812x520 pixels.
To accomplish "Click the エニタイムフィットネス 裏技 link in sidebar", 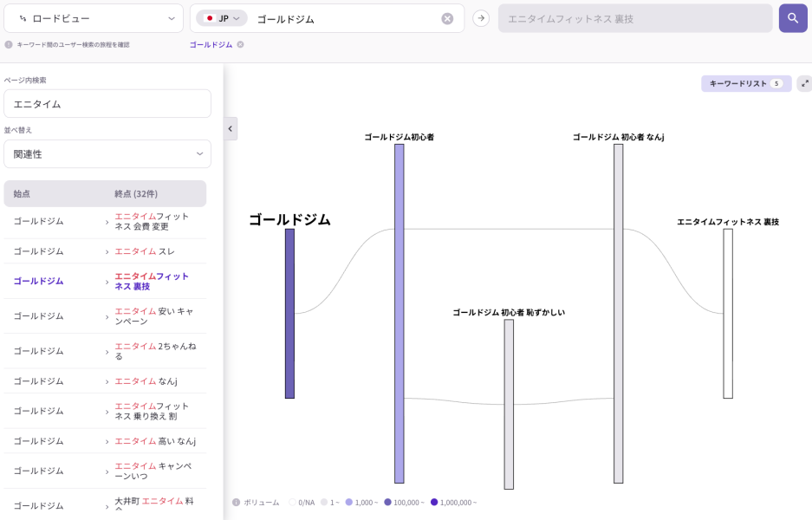I will coord(150,281).
